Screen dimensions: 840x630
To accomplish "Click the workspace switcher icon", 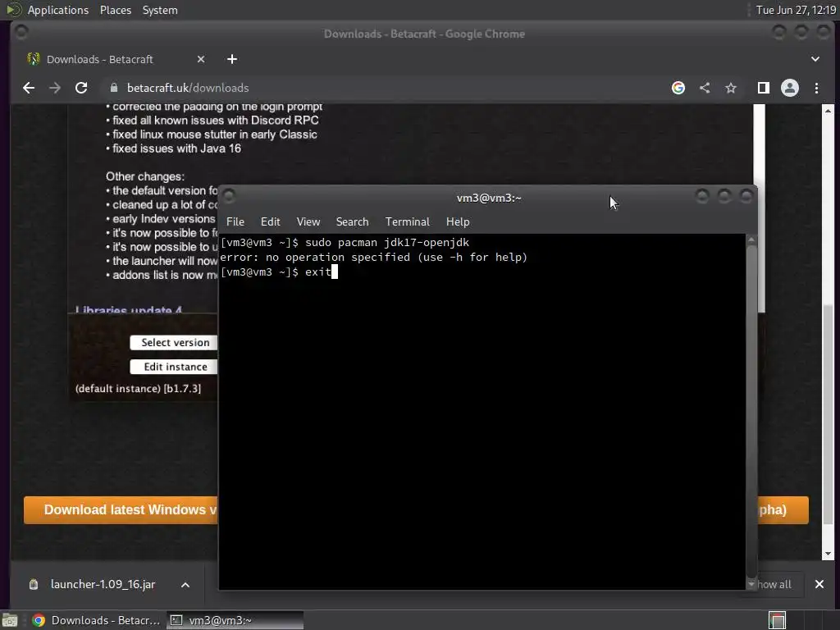I will point(777,620).
